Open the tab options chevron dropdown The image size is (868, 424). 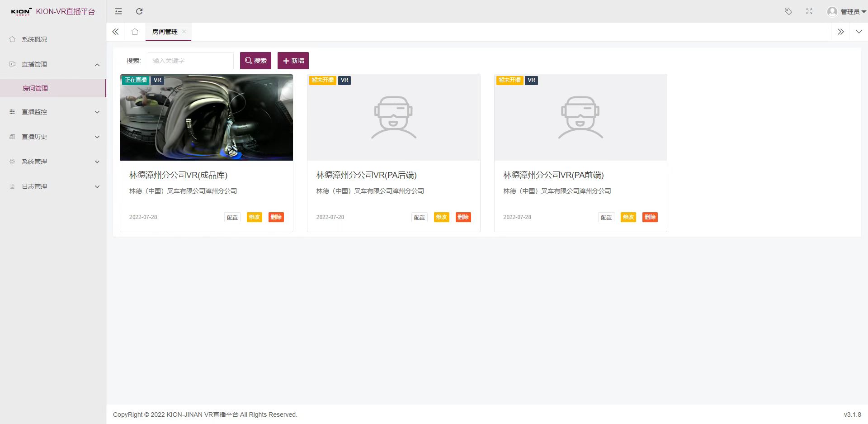[x=859, y=32]
